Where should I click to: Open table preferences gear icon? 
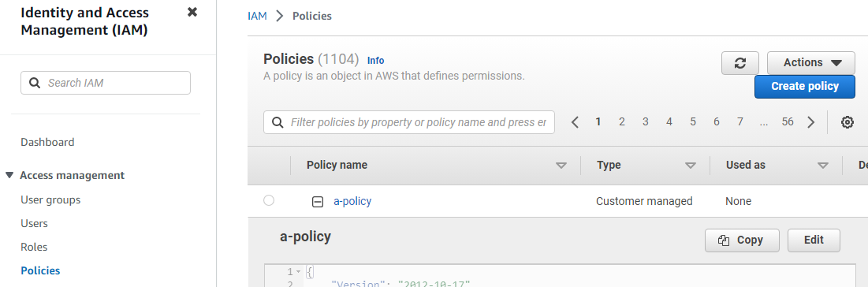847,122
